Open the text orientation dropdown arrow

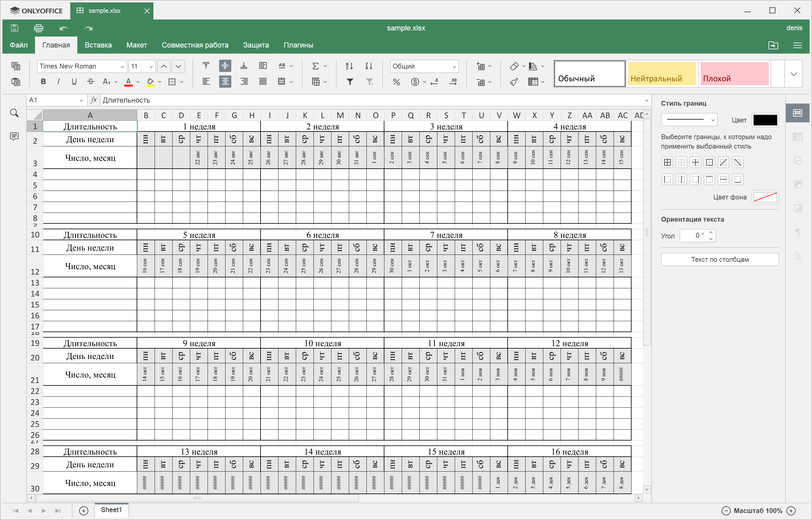tap(291, 66)
